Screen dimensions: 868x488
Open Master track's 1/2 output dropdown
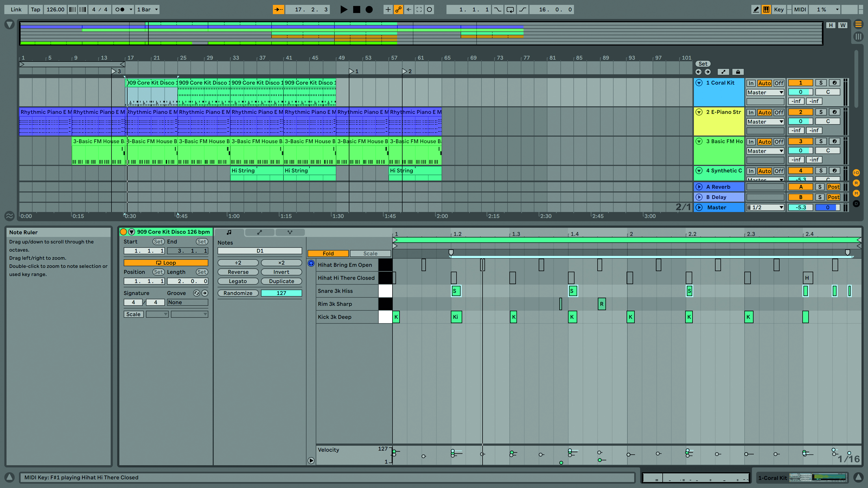pyautogui.click(x=765, y=207)
